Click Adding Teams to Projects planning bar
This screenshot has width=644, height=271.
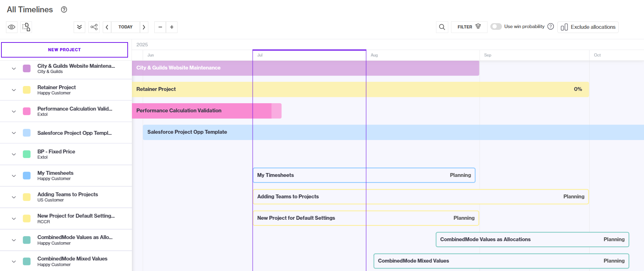[421, 197]
